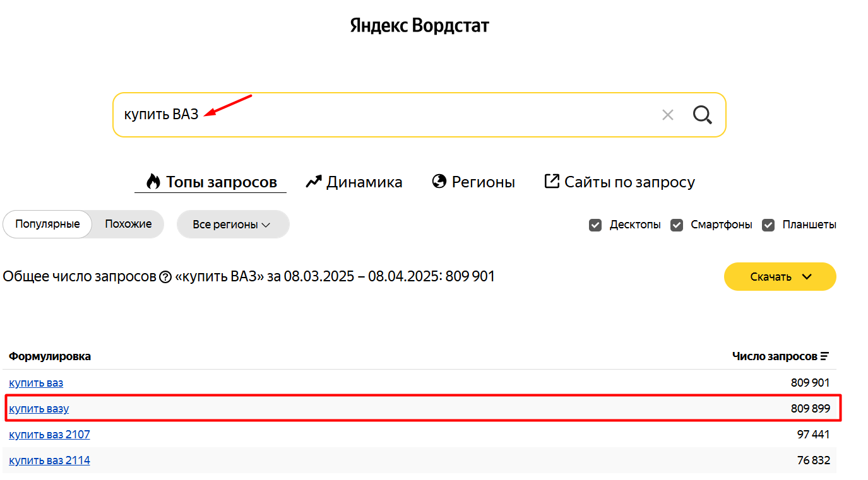Switch to the Регионы tab

point(473,182)
